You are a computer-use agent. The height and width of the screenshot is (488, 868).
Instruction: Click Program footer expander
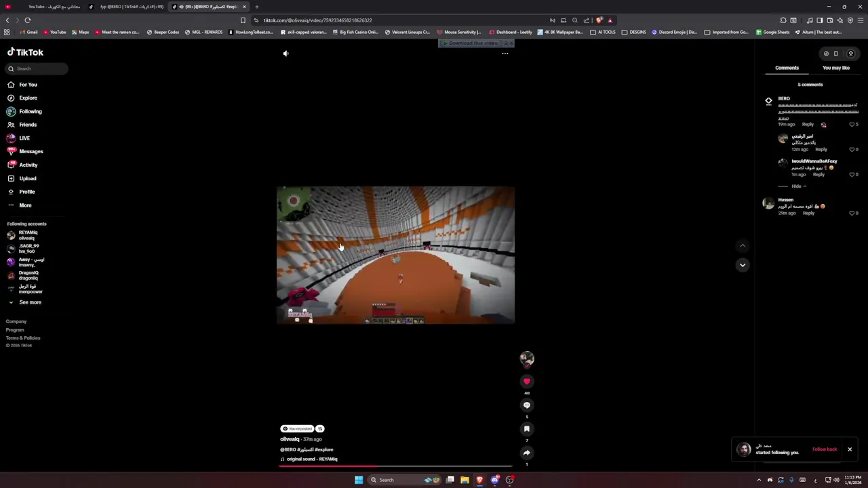point(15,330)
